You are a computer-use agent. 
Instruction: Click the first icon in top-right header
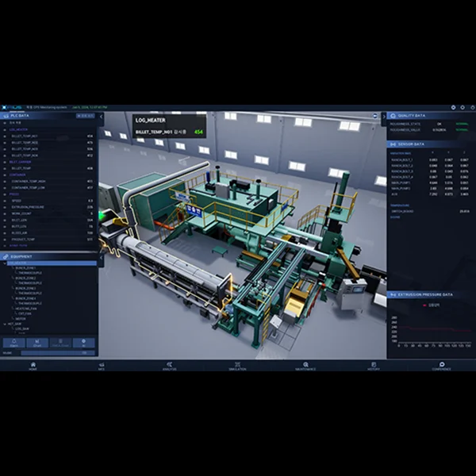453,107
